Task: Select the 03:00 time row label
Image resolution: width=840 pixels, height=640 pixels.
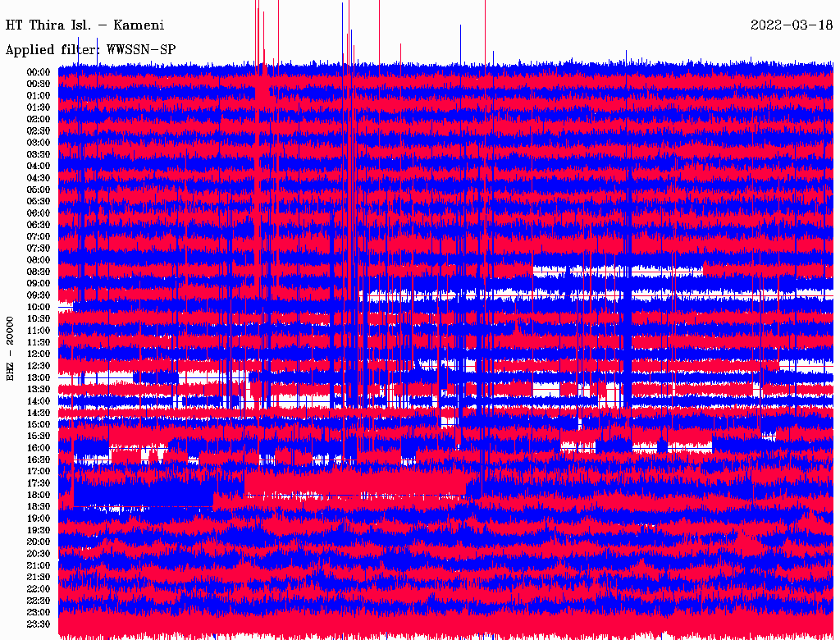Action: tap(39, 143)
